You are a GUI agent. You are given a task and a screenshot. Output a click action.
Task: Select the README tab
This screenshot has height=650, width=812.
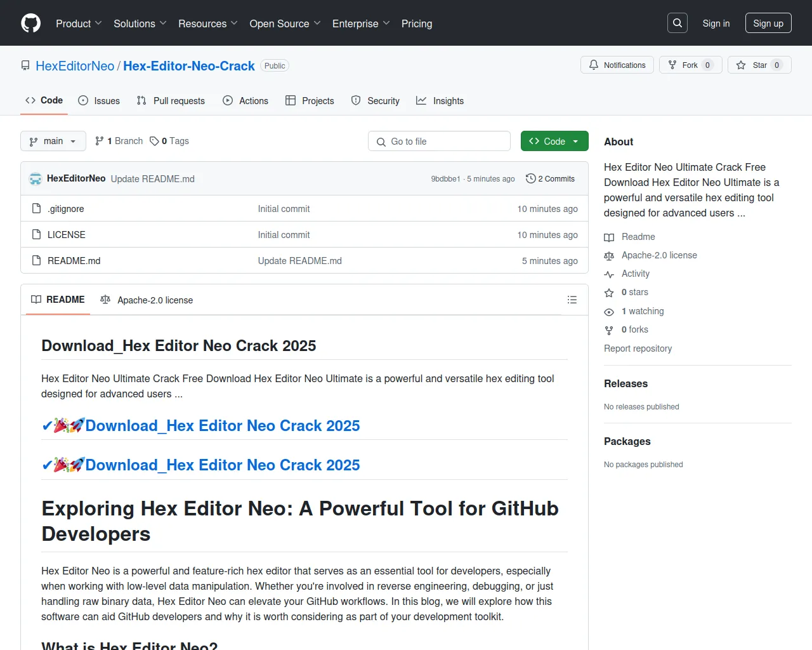point(58,300)
